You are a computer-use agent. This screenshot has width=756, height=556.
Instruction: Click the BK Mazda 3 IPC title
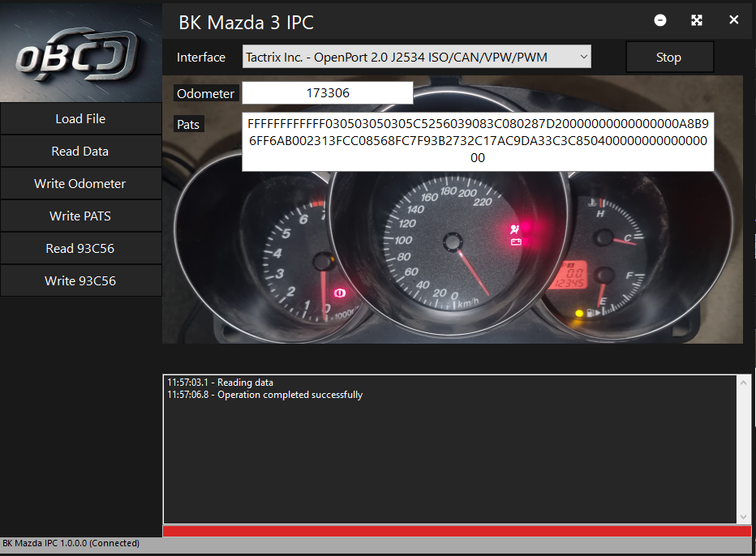pos(247,23)
